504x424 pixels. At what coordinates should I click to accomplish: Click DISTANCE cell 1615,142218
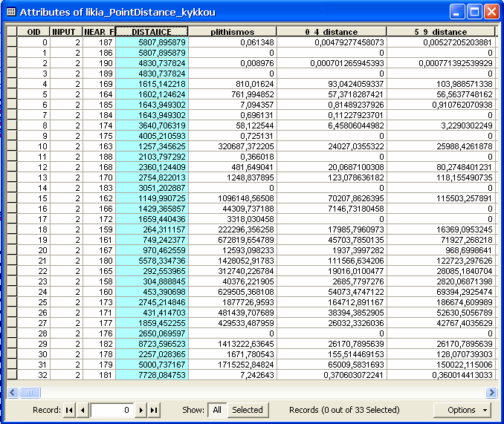(x=152, y=84)
